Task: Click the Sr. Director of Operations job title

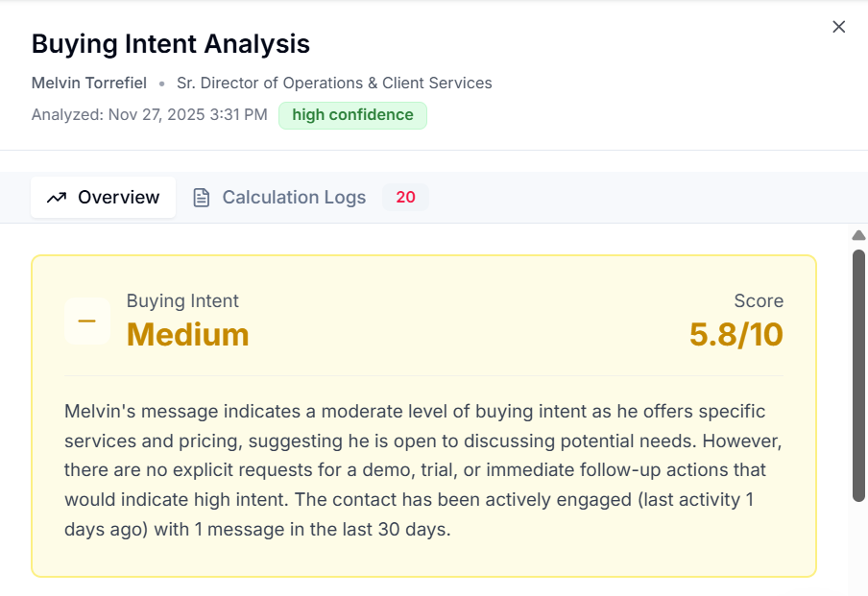Action: coord(334,83)
